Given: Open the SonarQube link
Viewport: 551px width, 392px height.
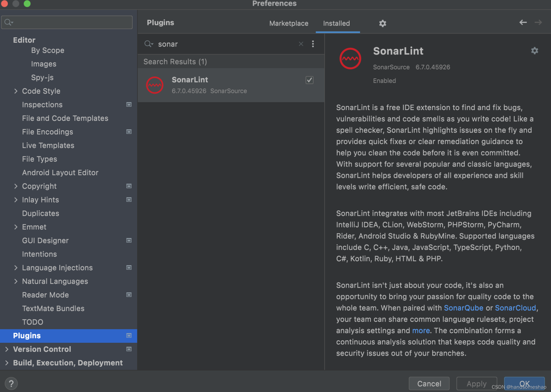Looking at the screenshot, I should (463, 308).
